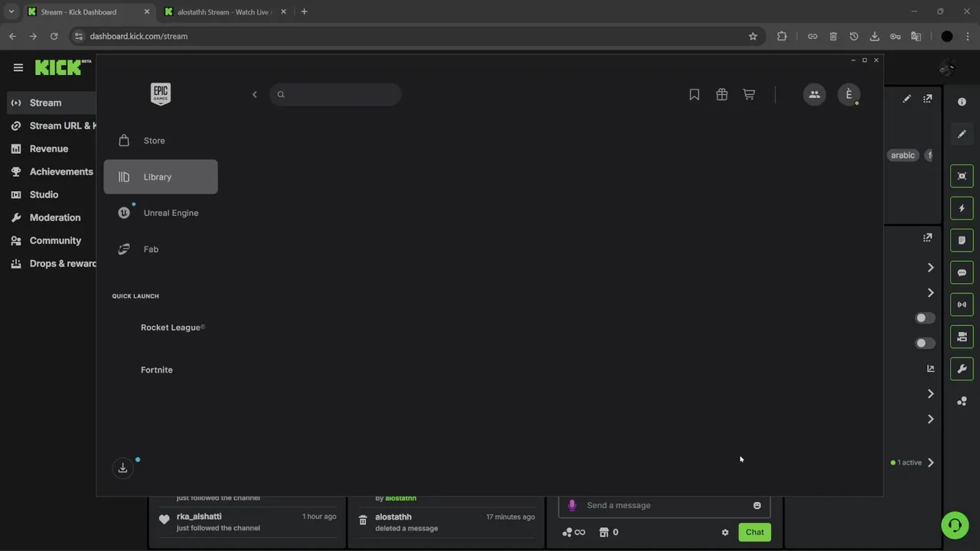Image resolution: width=980 pixels, height=551 pixels.
Task: Click the Epic Games logo
Action: point(161,94)
